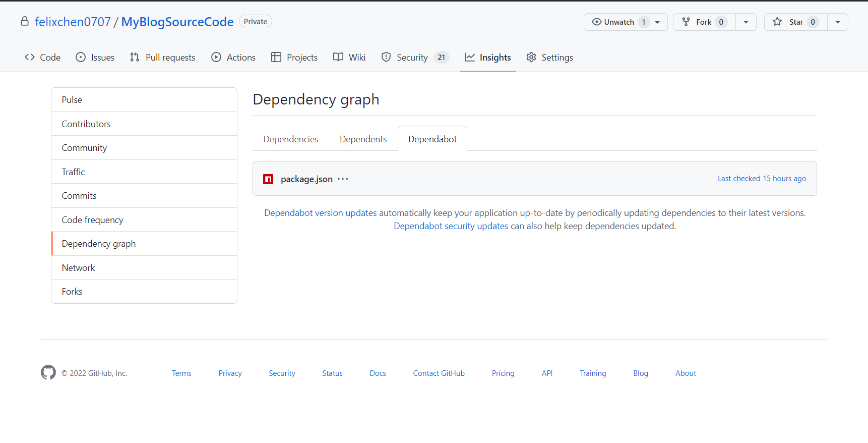The height and width of the screenshot is (443, 868).
Task: Click the Actions play-circle icon
Action: click(216, 57)
